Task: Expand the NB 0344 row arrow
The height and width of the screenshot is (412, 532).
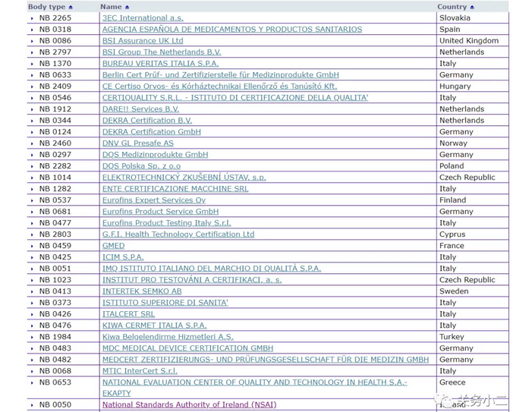Action: pyautogui.click(x=32, y=121)
